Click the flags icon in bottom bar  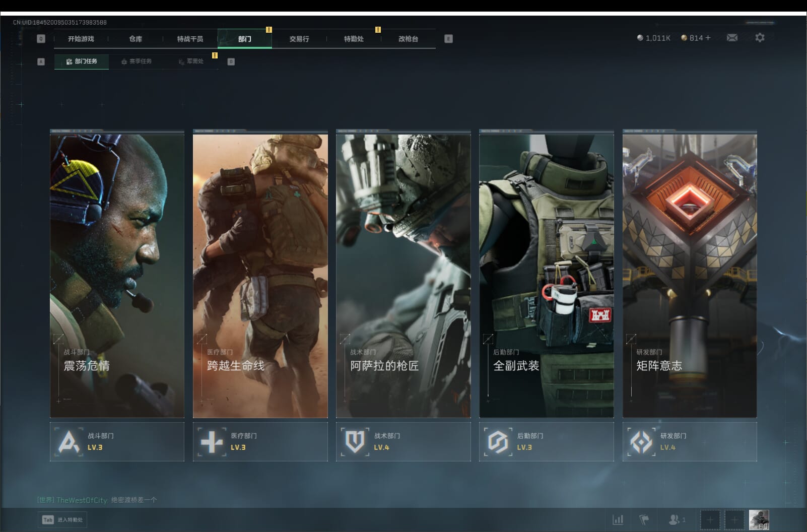[644, 519]
